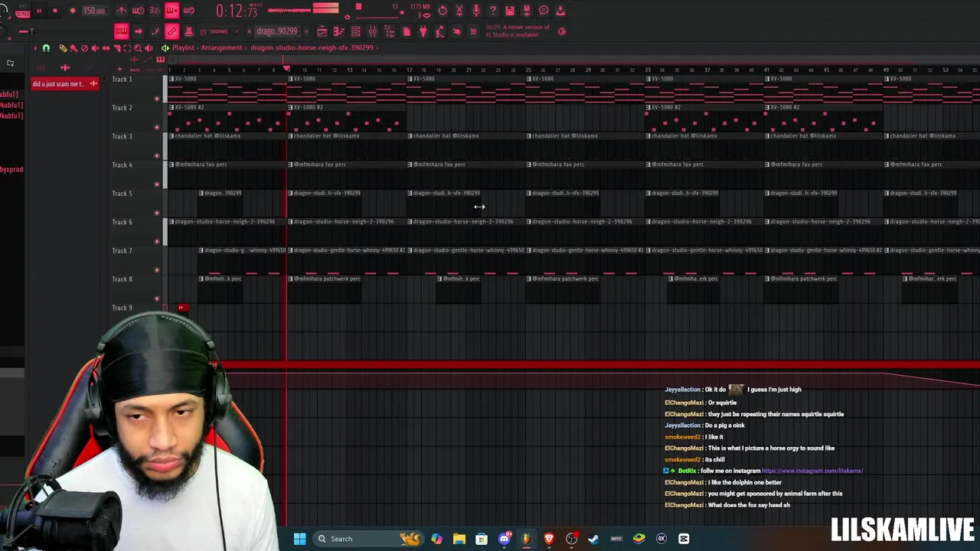Stop playback with the transport stop button
The width and height of the screenshot is (980, 551).
click(x=55, y=11)
